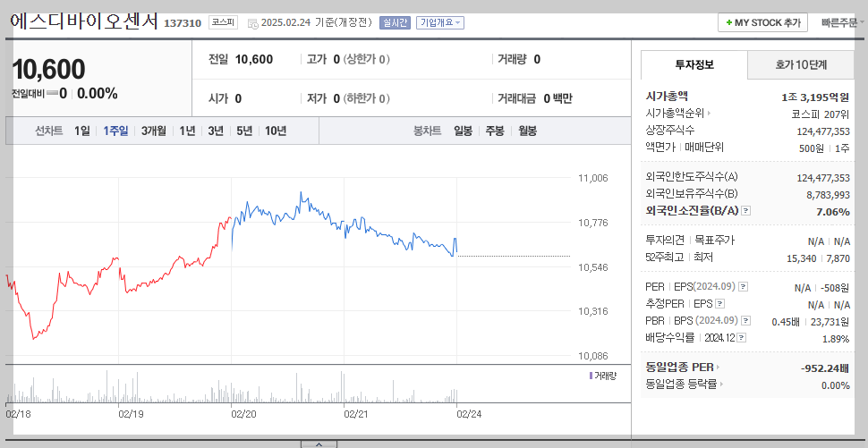The width and height of the screenshot is (868, 448).
Task: Click the calendar icon beside 2025.02.24
Action: tap(252, 23)
